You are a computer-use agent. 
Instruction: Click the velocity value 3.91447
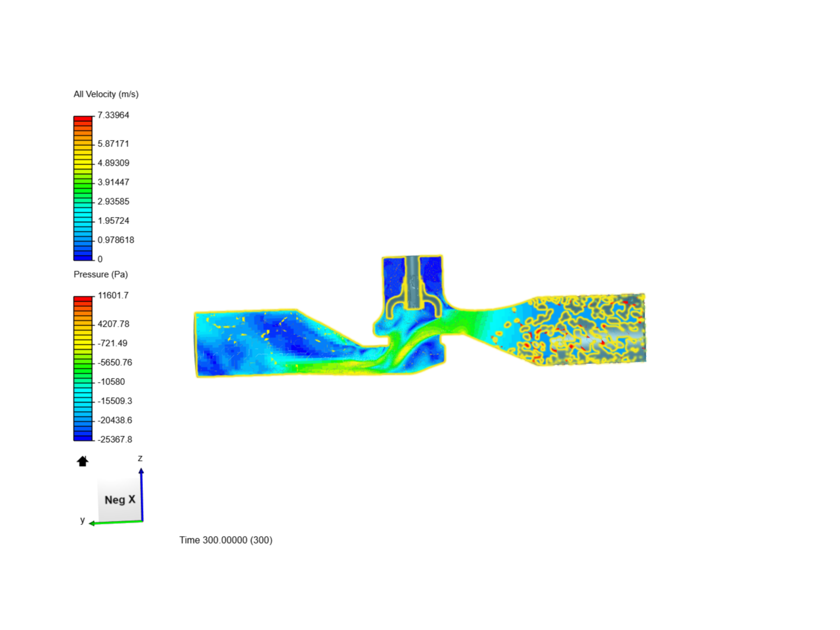tap(113, 182)
